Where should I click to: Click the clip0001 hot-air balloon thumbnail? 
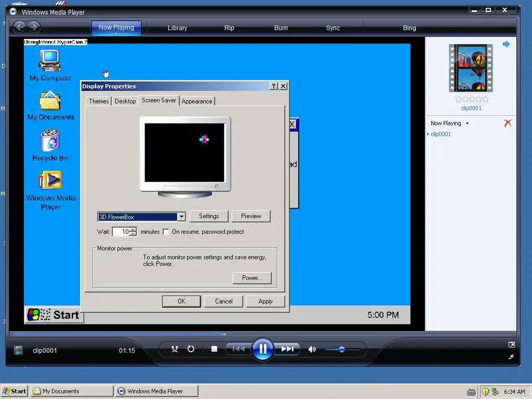471,68
